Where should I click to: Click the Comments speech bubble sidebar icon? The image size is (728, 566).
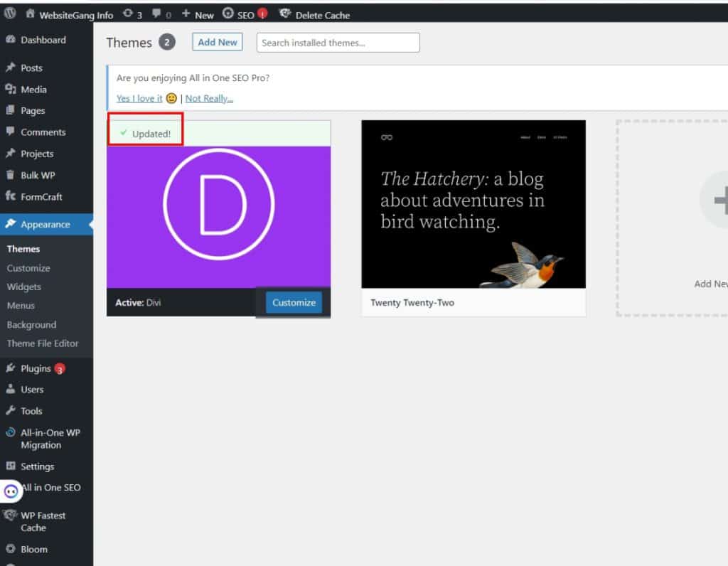[10, 132]
